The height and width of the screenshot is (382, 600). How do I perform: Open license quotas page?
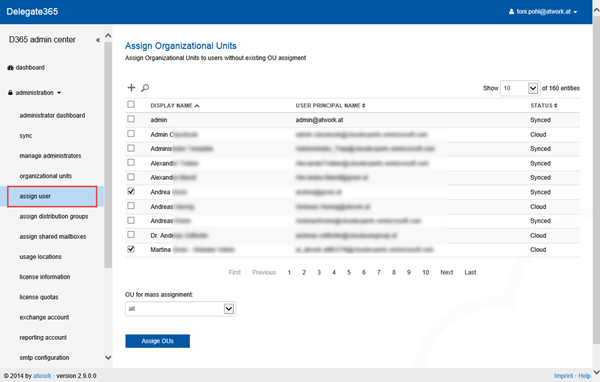point(39,297)
